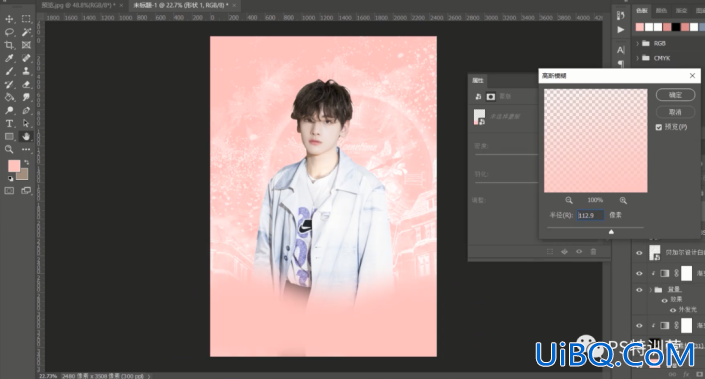705x379 pixels.
Task: Select the History Brush tool
Action: click(9, 84)
